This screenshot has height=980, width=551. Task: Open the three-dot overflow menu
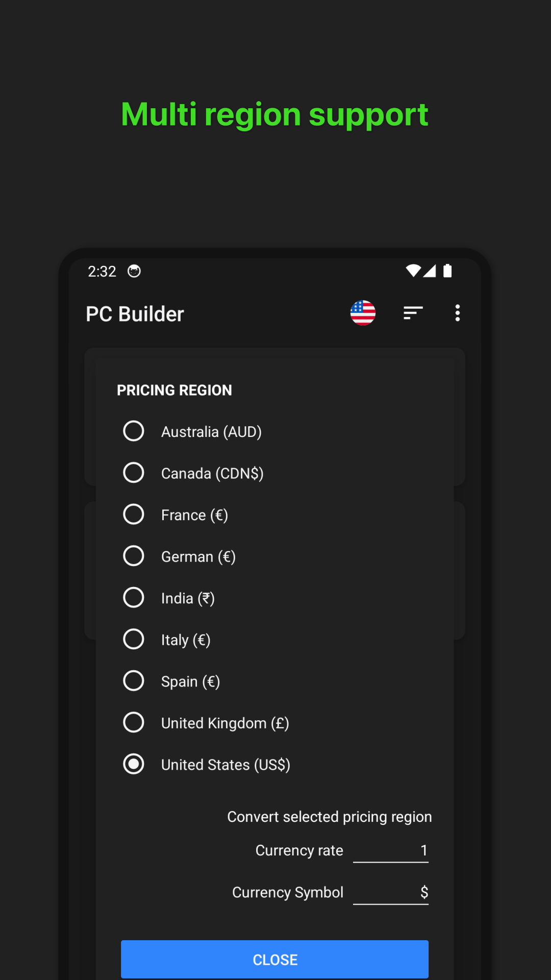458,313
